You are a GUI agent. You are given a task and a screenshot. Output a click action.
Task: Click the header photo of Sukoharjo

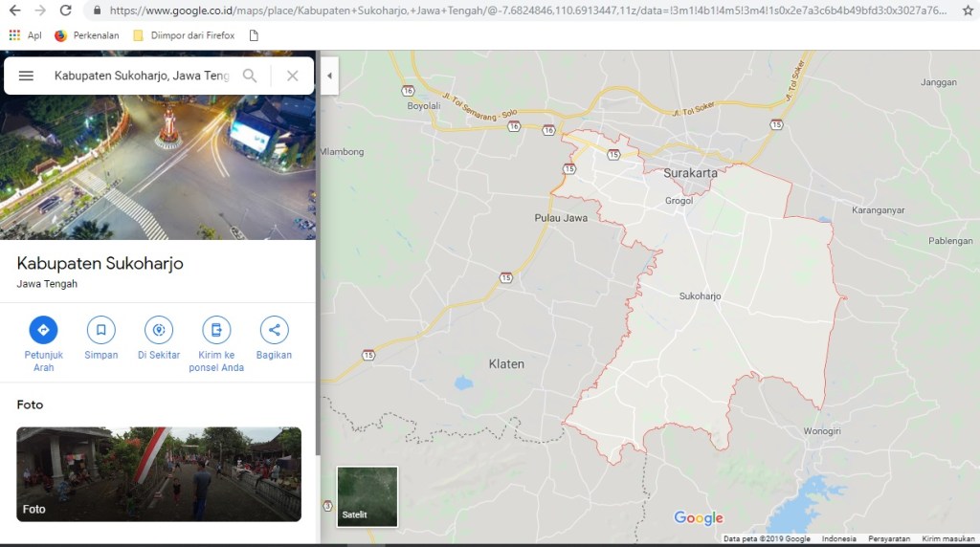tap(158, 167)
